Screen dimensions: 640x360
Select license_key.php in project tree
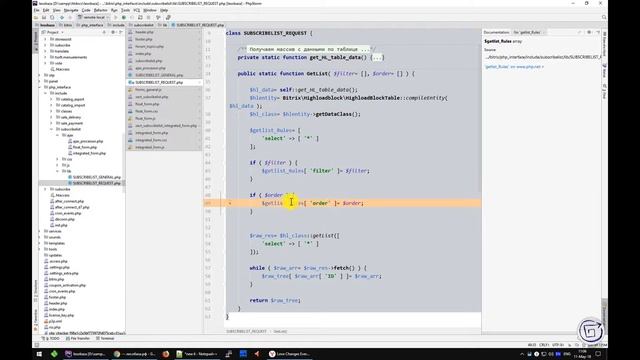click(x=59, y=316)
